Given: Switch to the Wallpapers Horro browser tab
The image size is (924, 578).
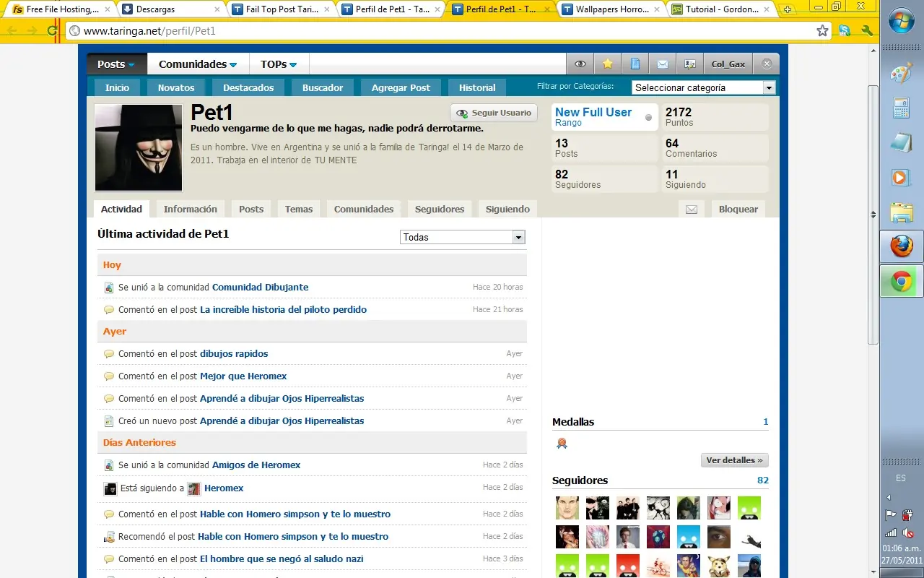Looking at the screenshot, I should point(610,10).
